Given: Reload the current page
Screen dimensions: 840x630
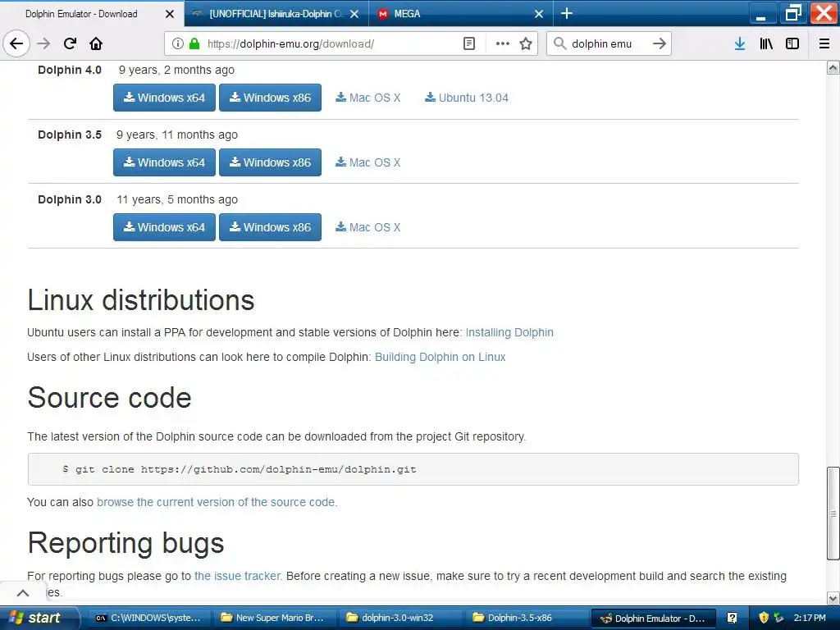Looking at the screenshot, I should [70, 43].
